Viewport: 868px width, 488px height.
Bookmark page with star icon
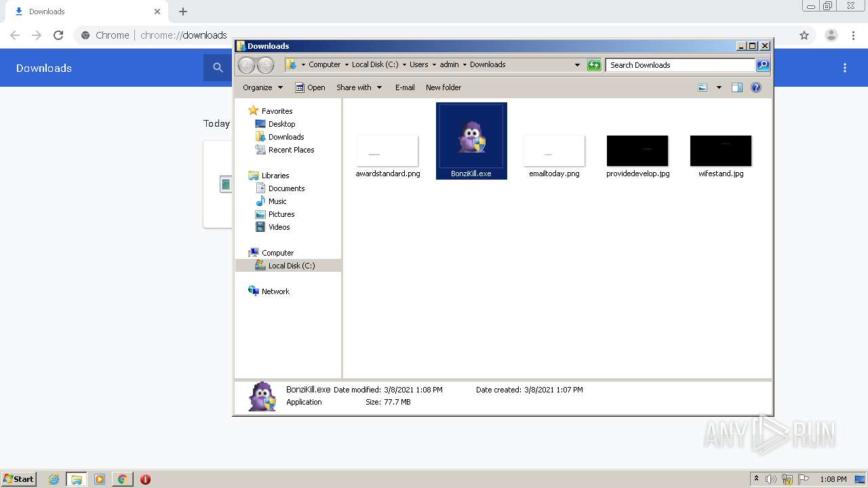[x=804, y=35]
